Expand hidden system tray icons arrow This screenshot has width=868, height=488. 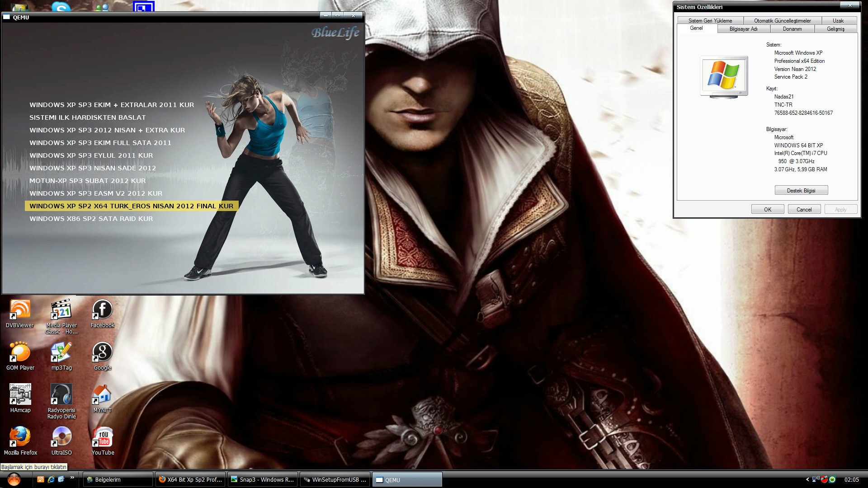pyautogui.click(x=807, y=479)
